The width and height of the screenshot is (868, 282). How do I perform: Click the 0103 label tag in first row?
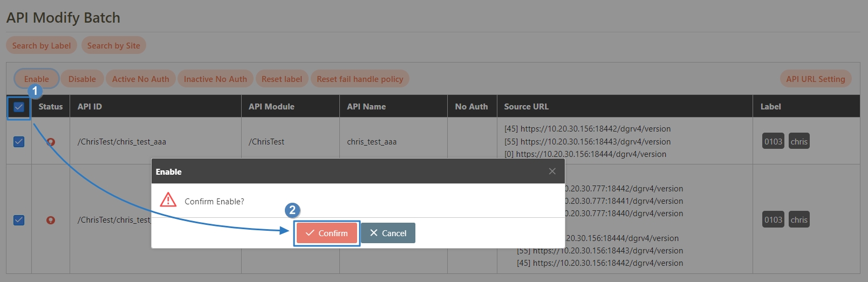(x=773, y=141)
